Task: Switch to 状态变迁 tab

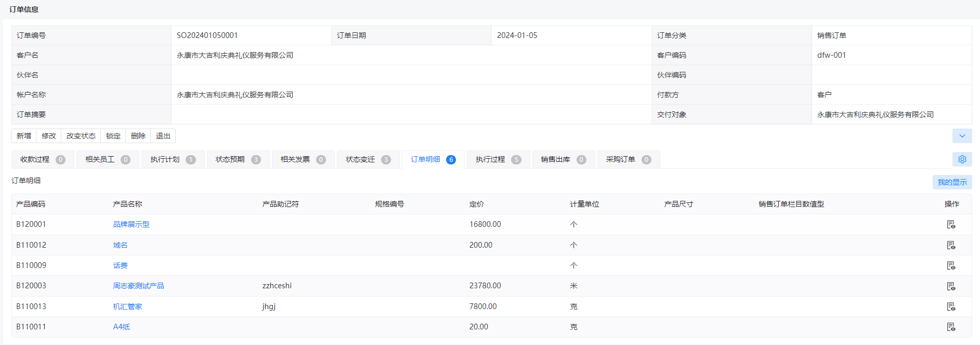Action: click(x=368, y=159)
